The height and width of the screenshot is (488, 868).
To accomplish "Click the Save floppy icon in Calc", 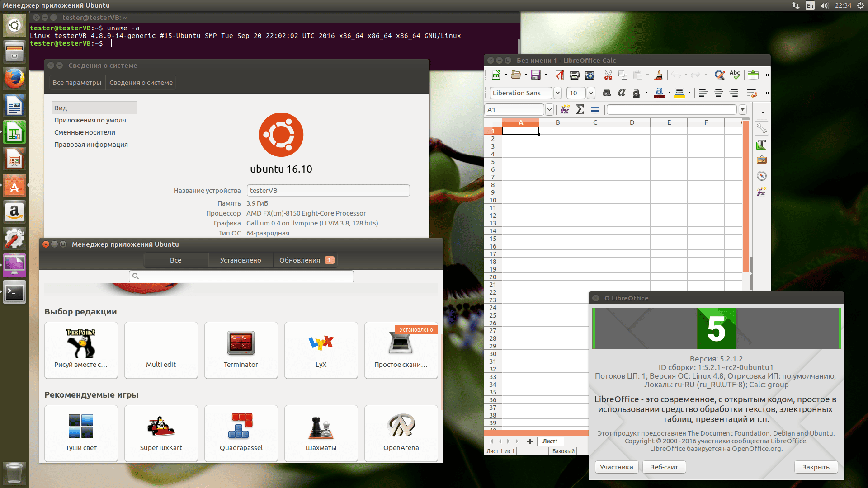I will pyautogui.click(x=536, y=75).
